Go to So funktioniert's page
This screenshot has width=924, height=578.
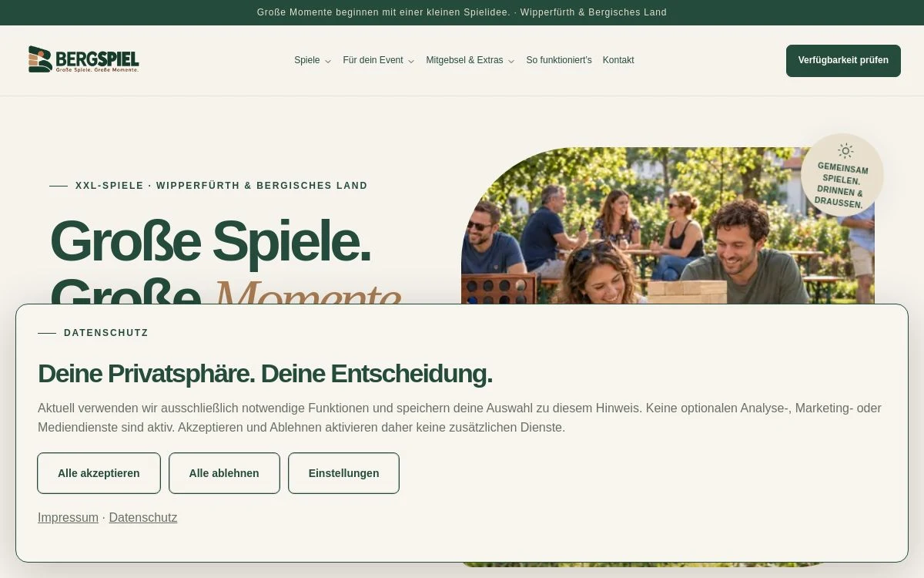click(559, 60)
